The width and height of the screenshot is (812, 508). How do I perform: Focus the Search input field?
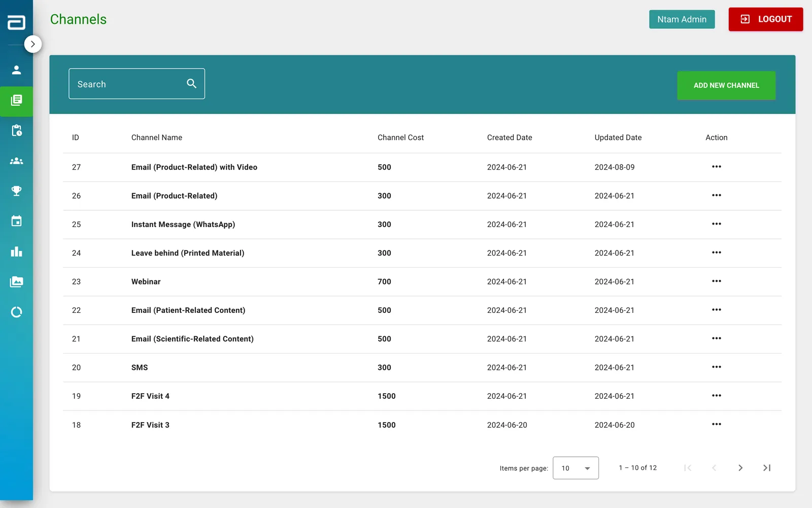137,84
